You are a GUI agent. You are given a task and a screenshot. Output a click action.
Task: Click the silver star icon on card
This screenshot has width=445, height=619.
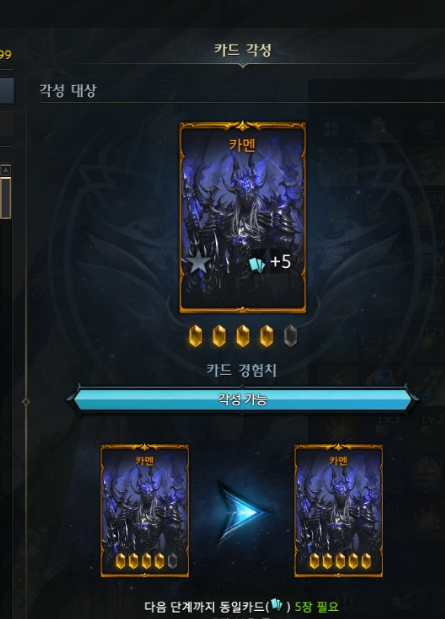(198, 263)
